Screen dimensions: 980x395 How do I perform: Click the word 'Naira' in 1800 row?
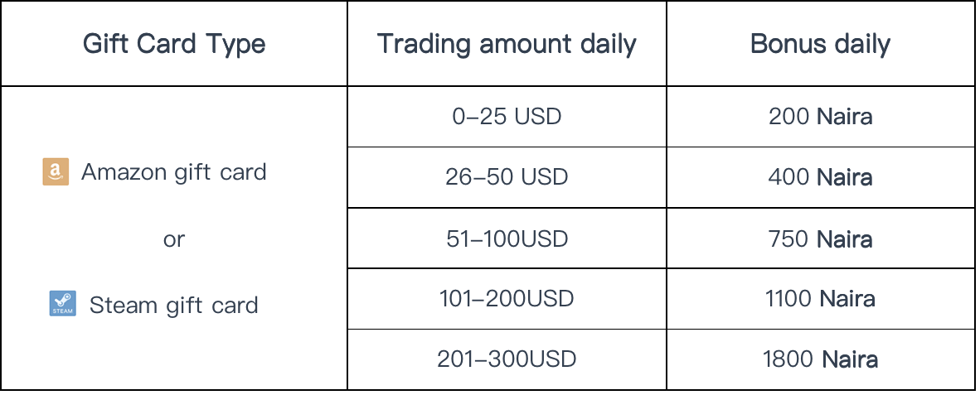pos(850,359)
